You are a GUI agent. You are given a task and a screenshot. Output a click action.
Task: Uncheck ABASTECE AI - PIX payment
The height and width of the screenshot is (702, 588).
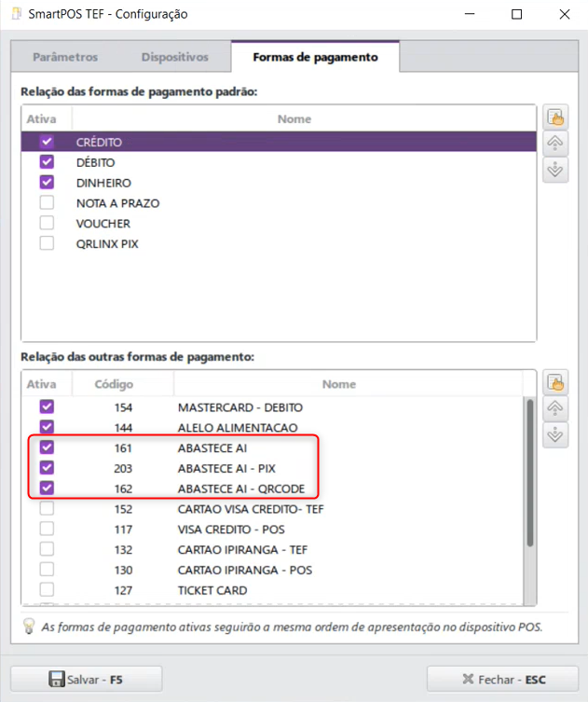[47, 468]
